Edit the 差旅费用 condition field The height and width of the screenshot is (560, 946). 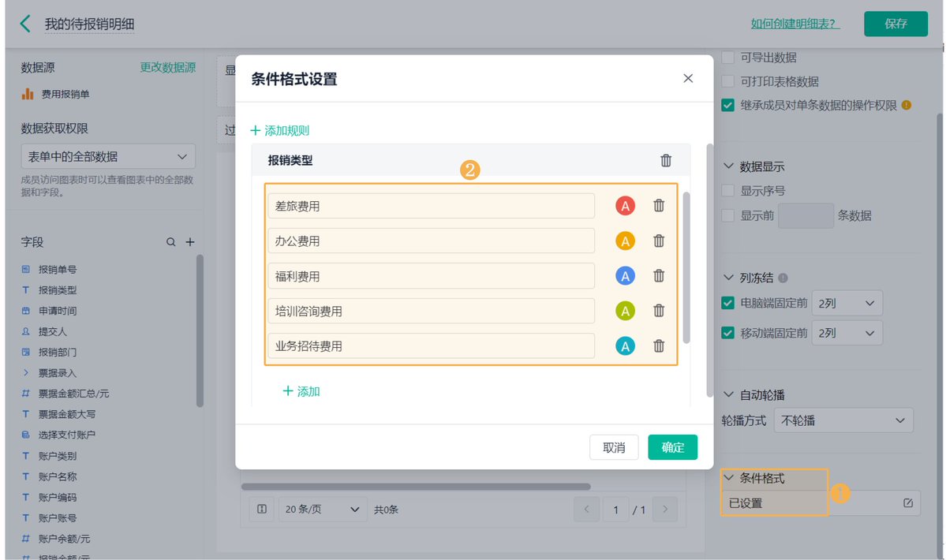coord(431,206)
